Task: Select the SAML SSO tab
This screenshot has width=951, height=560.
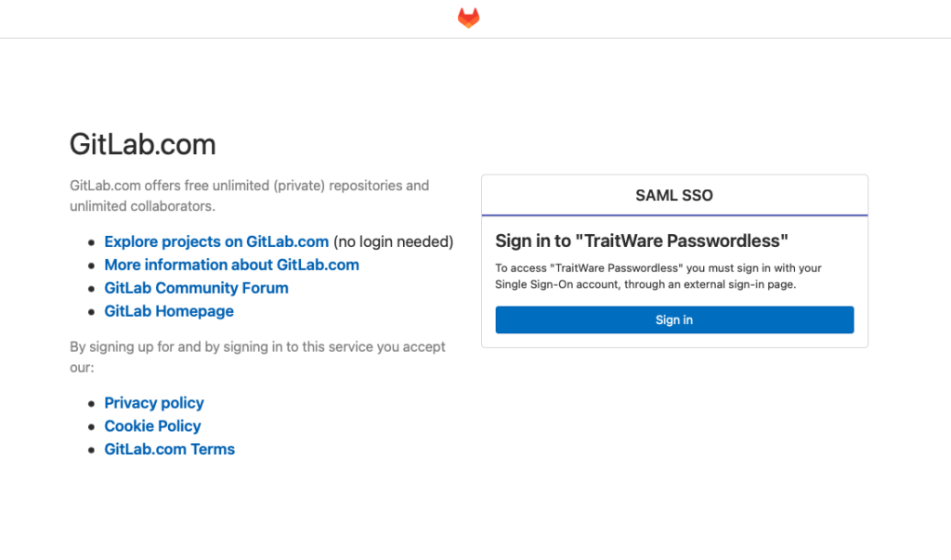Action: pyautogui.click(x=674, y=195)
